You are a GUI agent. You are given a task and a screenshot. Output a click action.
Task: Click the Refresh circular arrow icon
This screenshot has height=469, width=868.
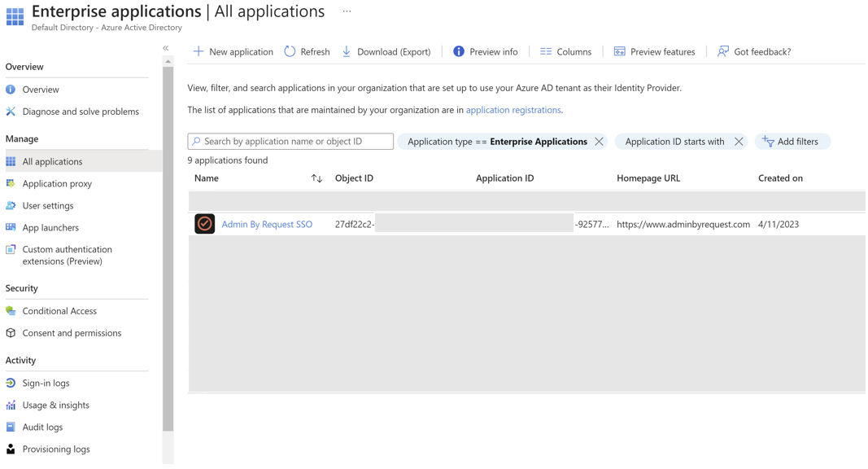click(290, 51)
